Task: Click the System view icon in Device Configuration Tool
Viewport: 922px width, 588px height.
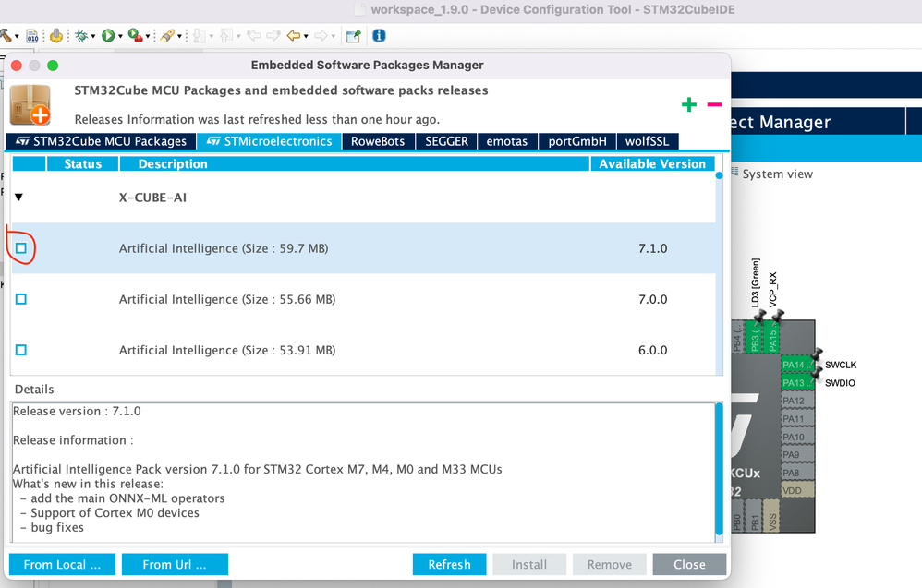Action: click(735, 172)
